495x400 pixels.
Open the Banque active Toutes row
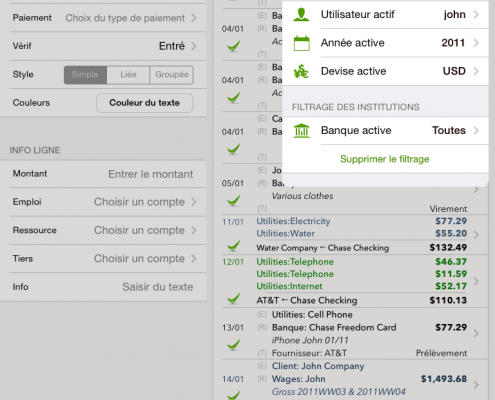click(385, 130)
